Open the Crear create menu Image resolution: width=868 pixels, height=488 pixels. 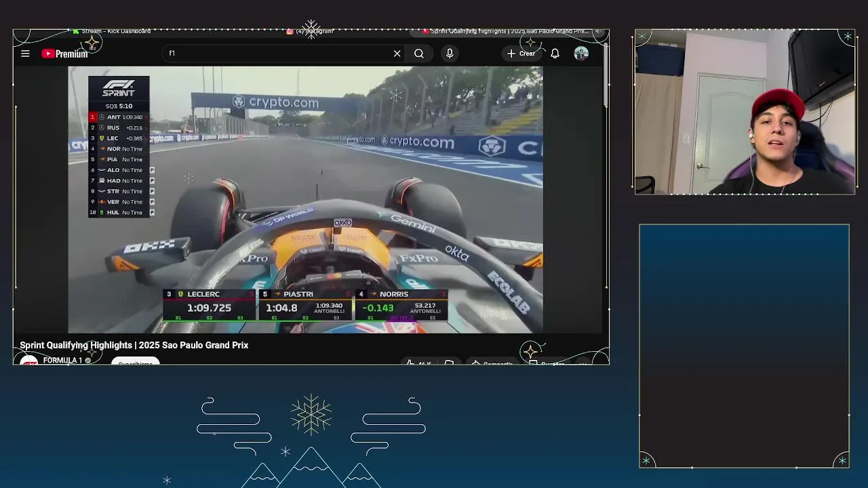click(x=521, y=54)
